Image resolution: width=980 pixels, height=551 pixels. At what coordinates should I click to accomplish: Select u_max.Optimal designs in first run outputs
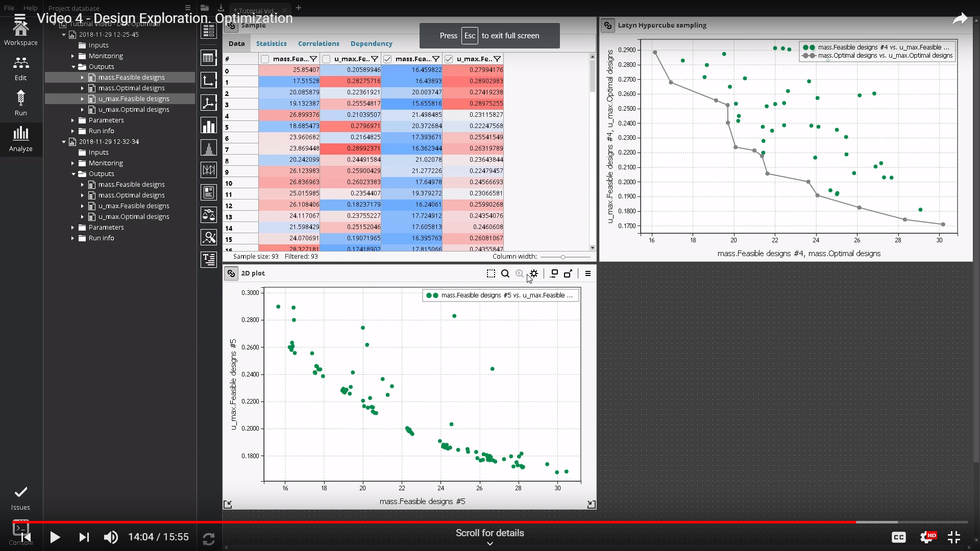(x=134, y=110)
